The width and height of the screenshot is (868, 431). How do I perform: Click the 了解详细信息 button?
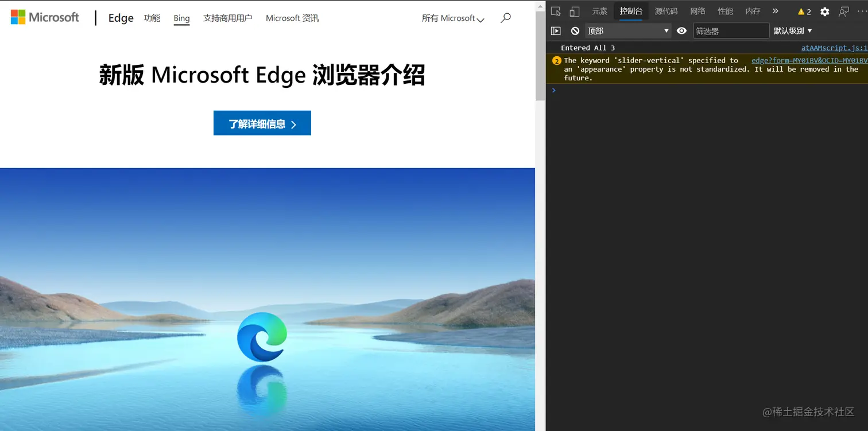point(262,123)
